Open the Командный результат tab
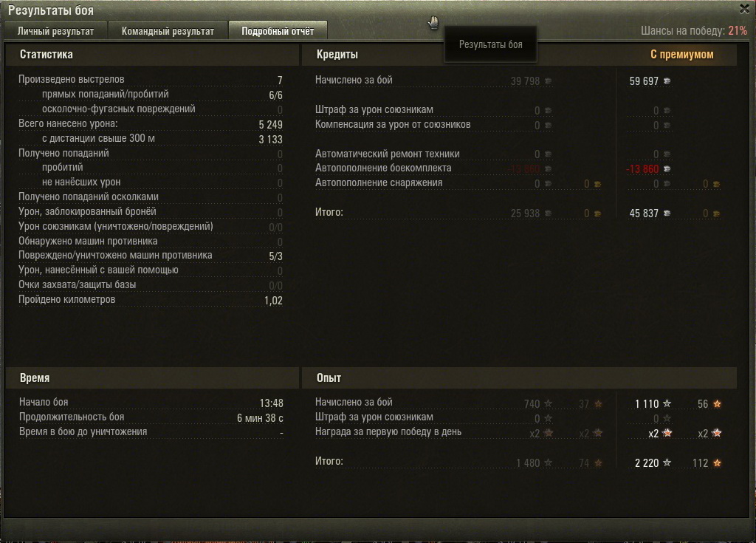Viewport: 756px width, 543px height. click(168, 31)
